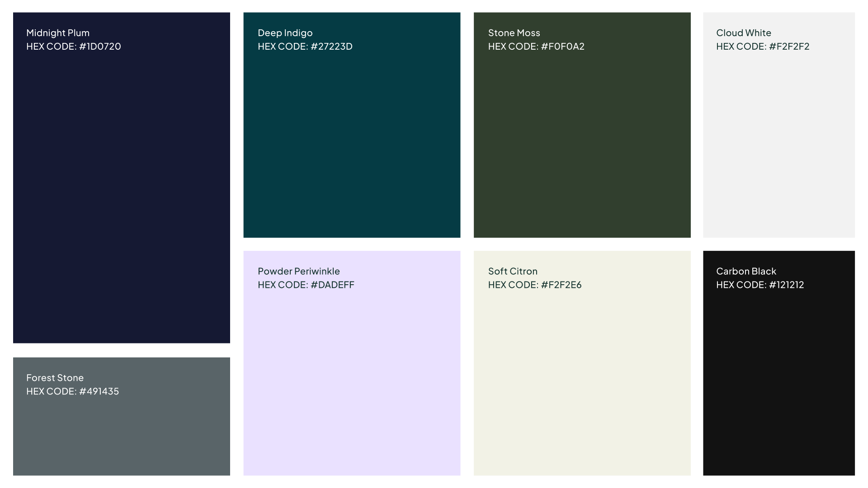Viewport: 868px width, 488px height.
Task: Click hex code #F0F0A2 text
Action: click(536, 47)
